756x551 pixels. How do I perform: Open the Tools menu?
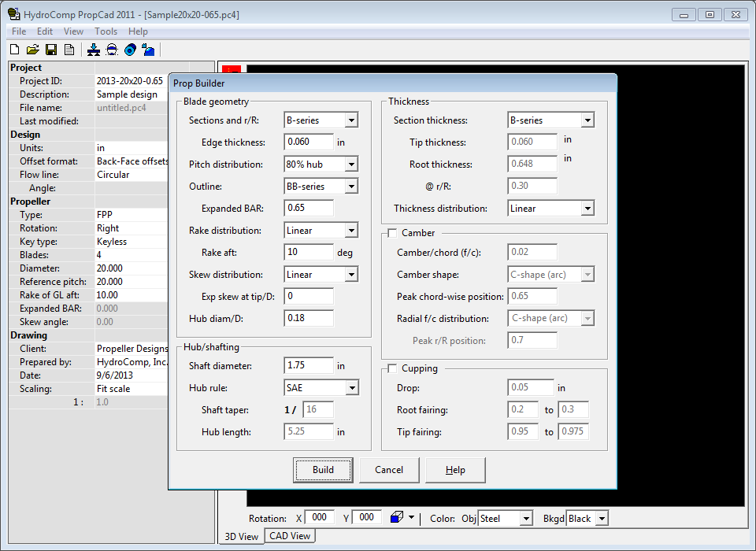[x=106, y=31]
